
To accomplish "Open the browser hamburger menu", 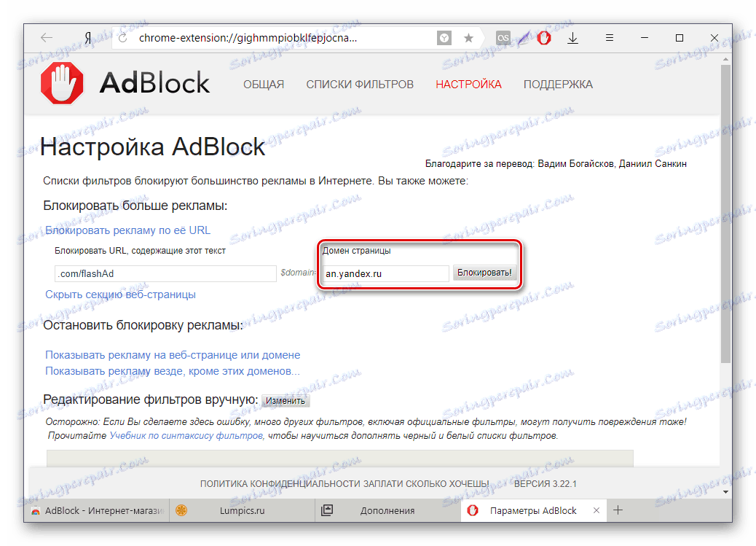I will point(610,38).
